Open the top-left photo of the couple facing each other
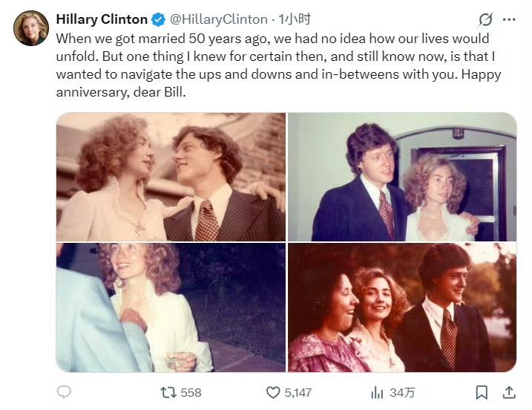The width and height of the screenshot is (532, 410). [171, 177]
